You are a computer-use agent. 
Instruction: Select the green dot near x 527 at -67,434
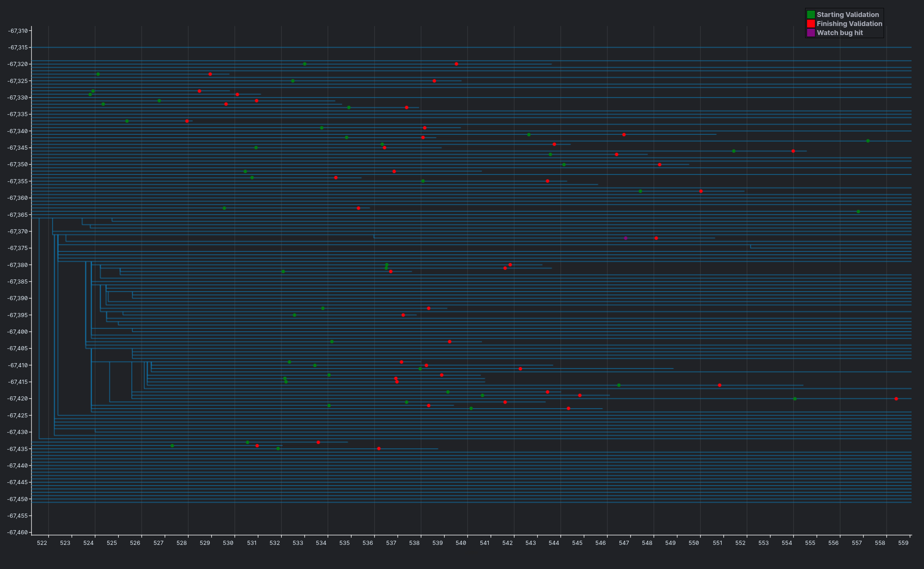pos(172,446)
